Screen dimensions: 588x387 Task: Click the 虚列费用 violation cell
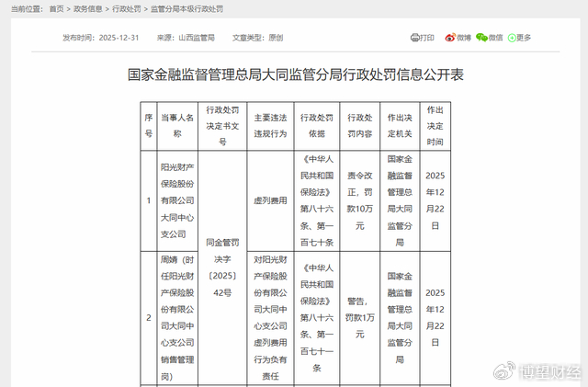pyautogui.click(x=270, y=200)
